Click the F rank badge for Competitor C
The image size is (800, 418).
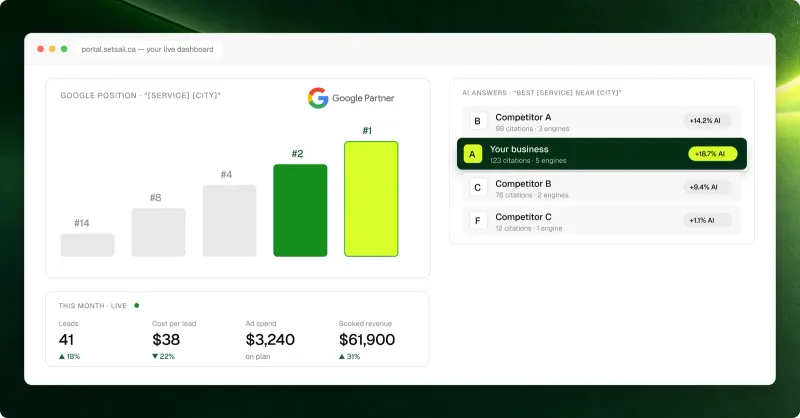click(478, 220)
